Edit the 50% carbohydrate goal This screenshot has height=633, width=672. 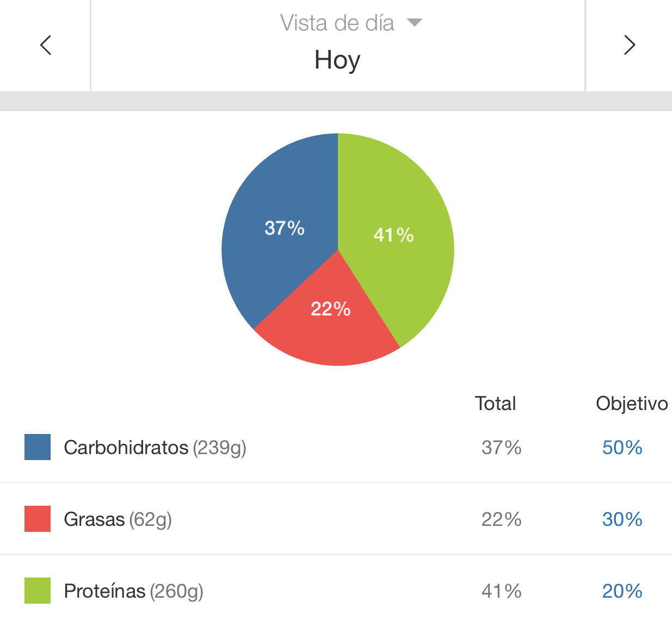coord(622,448)
